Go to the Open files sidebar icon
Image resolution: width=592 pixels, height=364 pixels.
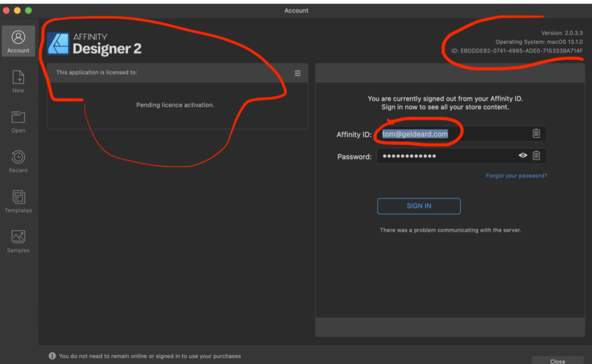(x=18, y=121)
